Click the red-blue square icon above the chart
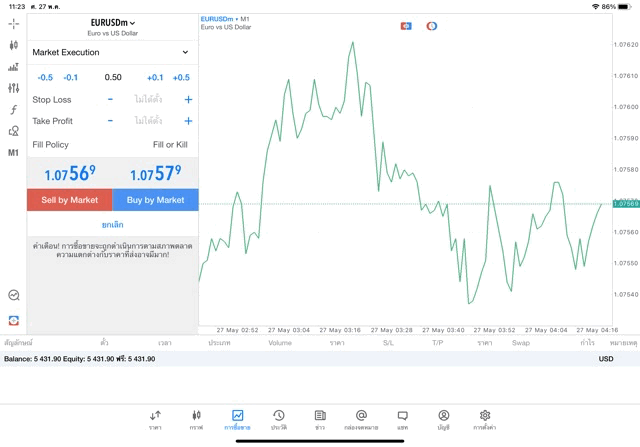Viewport: 640px width, 447px height. [406, 26]
